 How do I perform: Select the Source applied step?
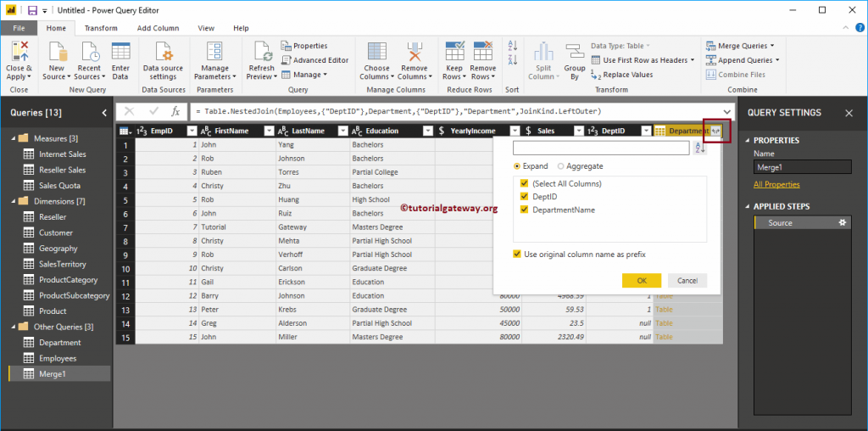tap(802, 222)
